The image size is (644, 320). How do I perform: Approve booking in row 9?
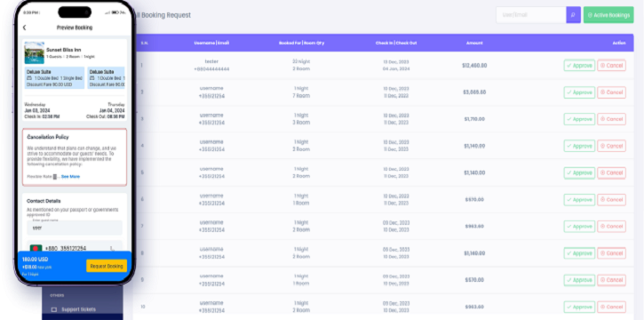[579, 280]
